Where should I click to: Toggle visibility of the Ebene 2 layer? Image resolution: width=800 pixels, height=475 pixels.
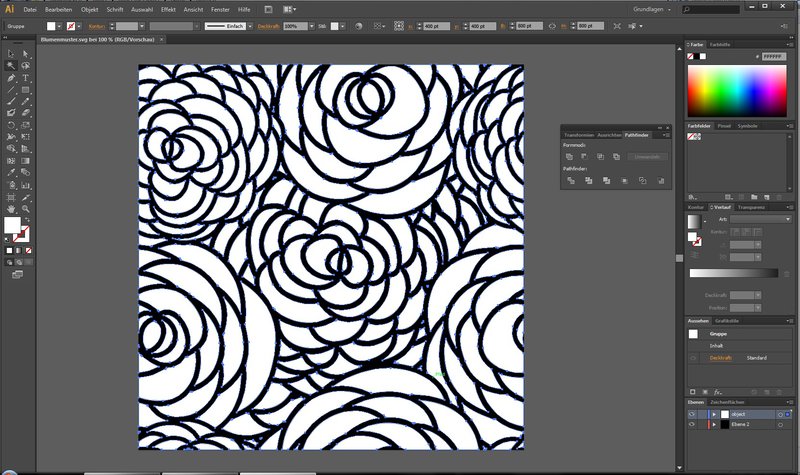point(692,424)
